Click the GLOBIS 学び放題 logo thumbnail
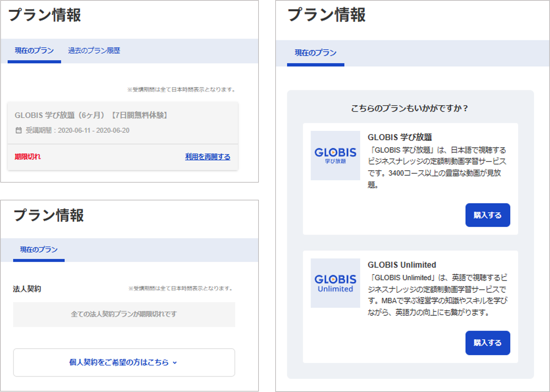550x392 pixels. [x=335, y=155]
